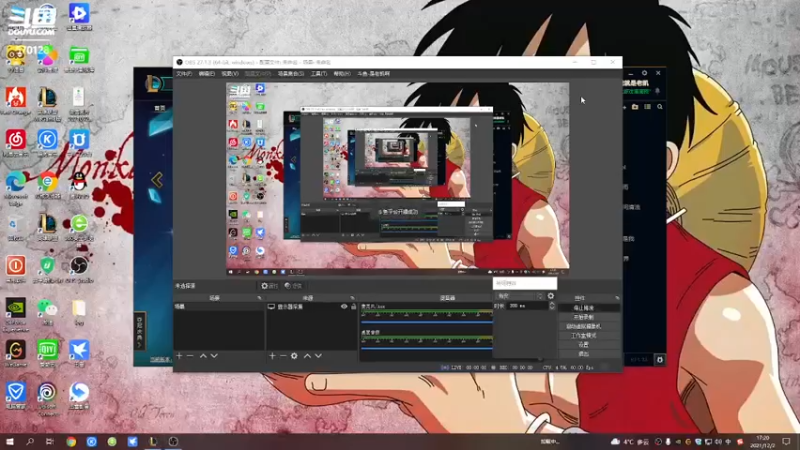Click the Stop Streaming button

[589, 308]
